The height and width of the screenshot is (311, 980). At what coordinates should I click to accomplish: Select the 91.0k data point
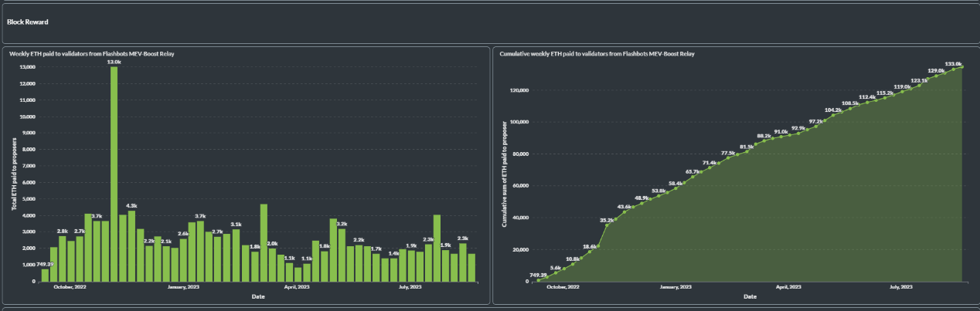point(780,137)
